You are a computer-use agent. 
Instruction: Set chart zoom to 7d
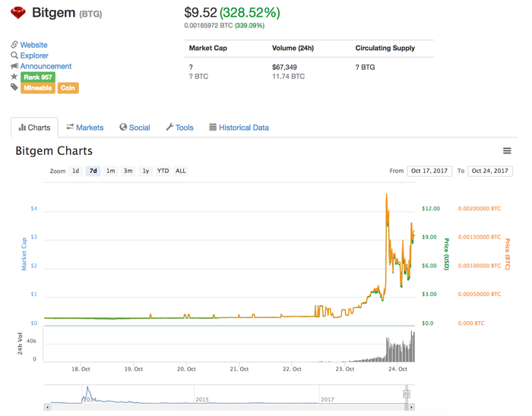(x=93, y=171)
